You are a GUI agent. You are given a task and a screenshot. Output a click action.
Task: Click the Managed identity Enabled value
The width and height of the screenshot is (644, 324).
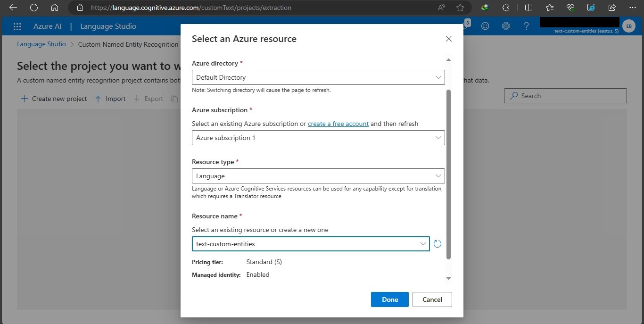point(258,274)
